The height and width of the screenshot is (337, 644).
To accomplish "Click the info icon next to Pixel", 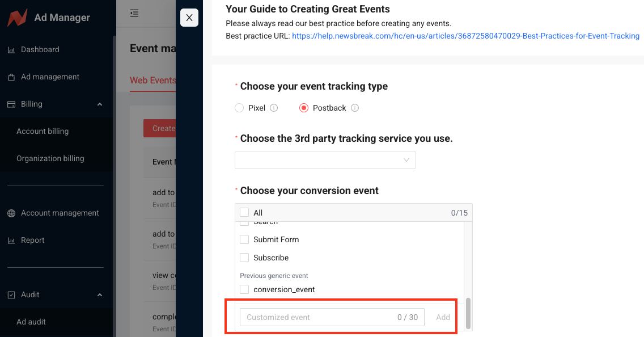I will click(x=274, y=108).
